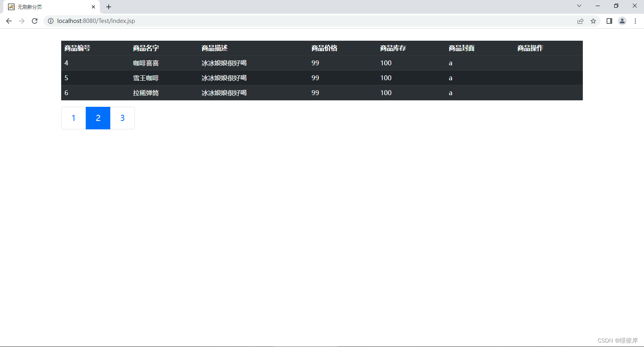The height and width of the screenshot is (347, 644).
Task: Click price 99 in 雪王咖啡 row
Action: pos(315,78)
